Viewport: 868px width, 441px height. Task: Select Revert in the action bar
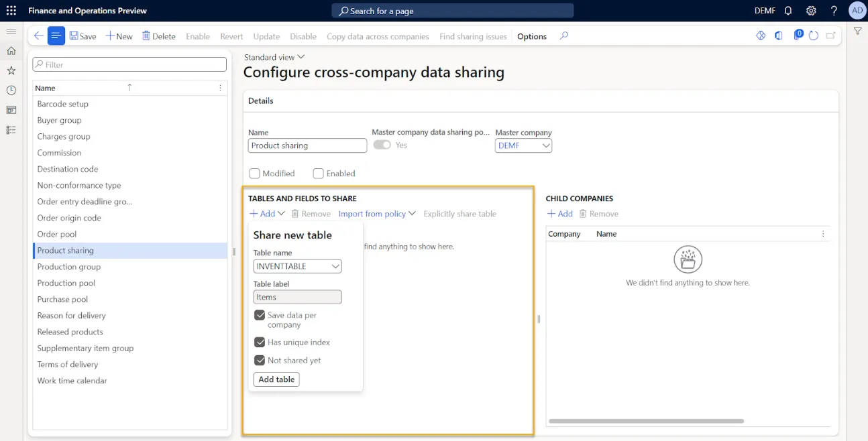[x=231, y=36]
